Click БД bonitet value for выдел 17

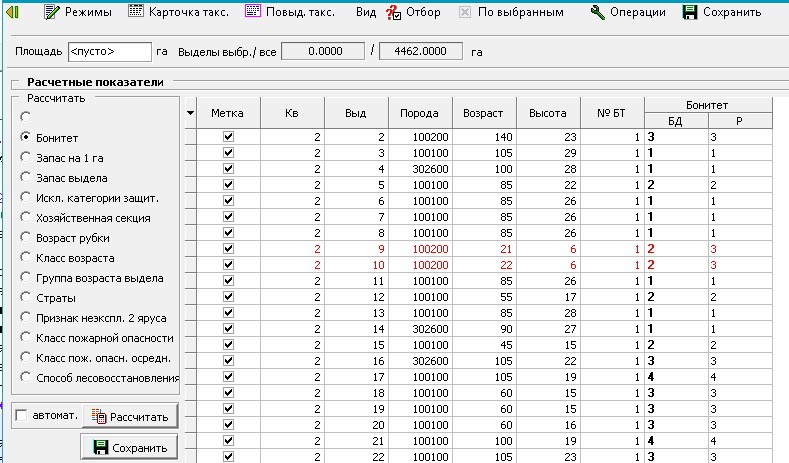[676, 377]
